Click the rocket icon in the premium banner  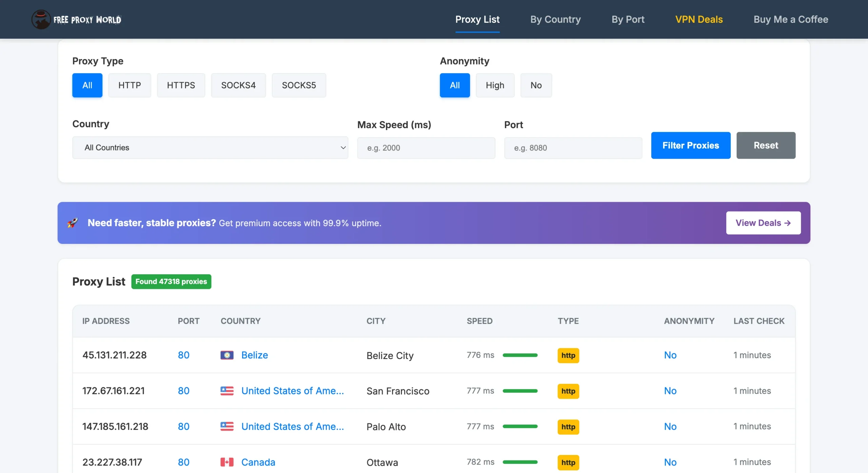(x=72, y=223)
